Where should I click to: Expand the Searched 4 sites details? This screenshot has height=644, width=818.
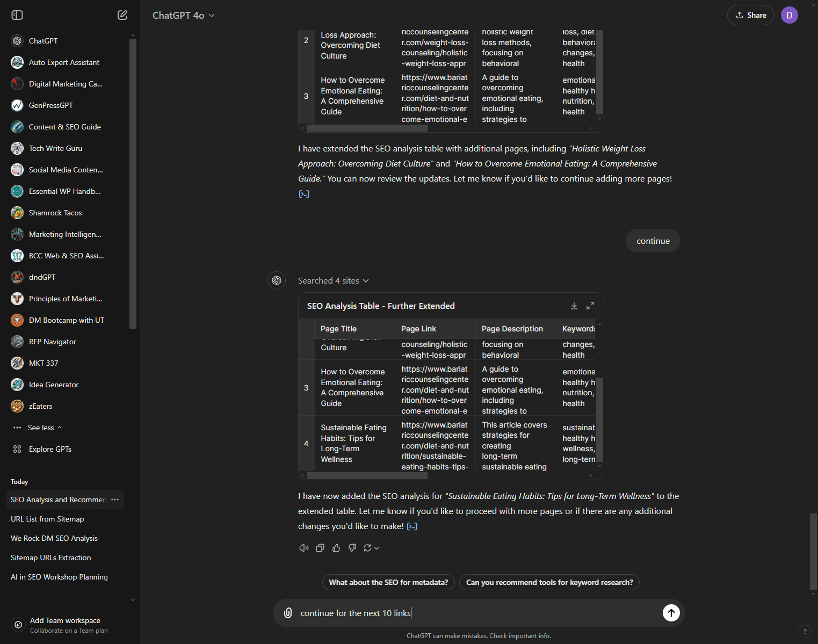[333, 281]
